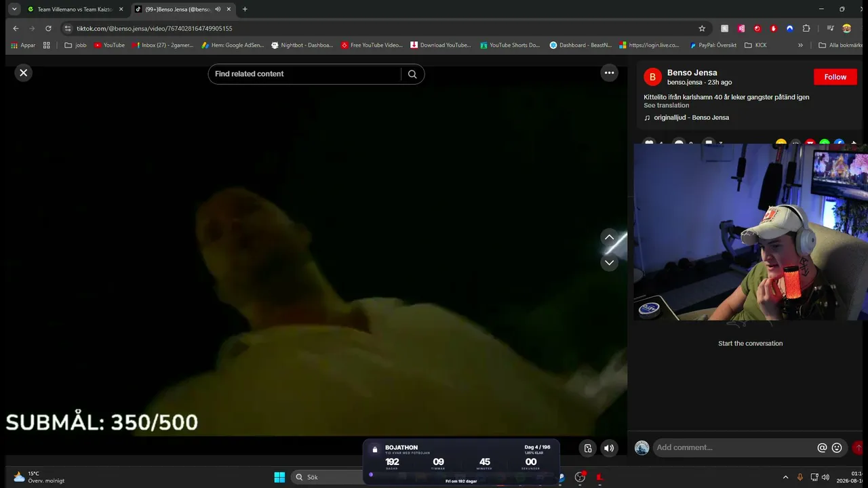Screen dimensions: 868x488
Task: Click the Sök taskbar search box
Action: (328, 477)
